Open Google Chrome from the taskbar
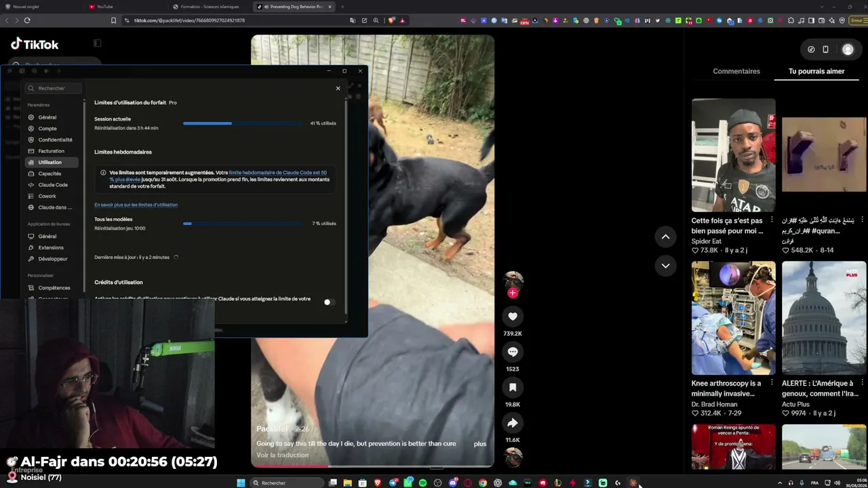The image size is (868, 488). tap(482, 483)
